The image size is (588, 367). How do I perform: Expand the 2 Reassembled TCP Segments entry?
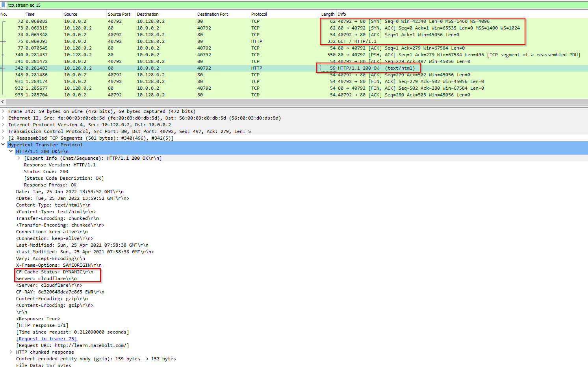(x=4, y=138)
